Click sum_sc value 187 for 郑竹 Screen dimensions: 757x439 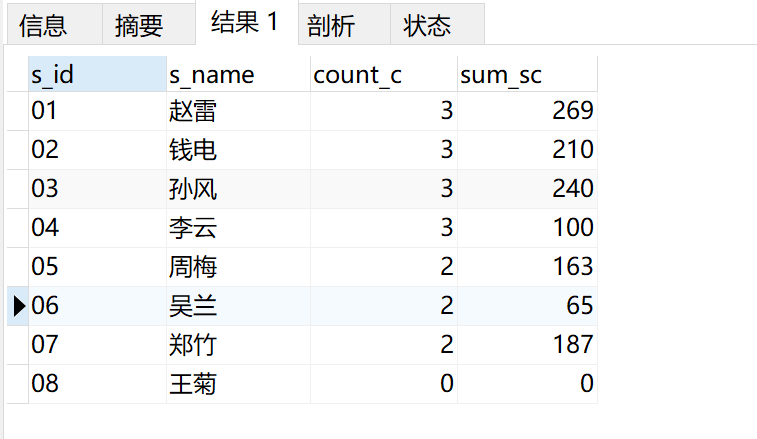pos(526,345)
